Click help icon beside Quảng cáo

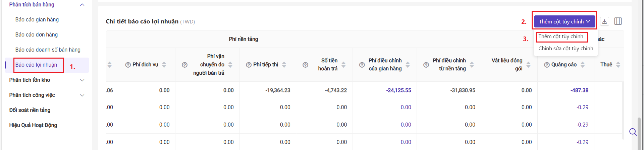coord(547,65)
